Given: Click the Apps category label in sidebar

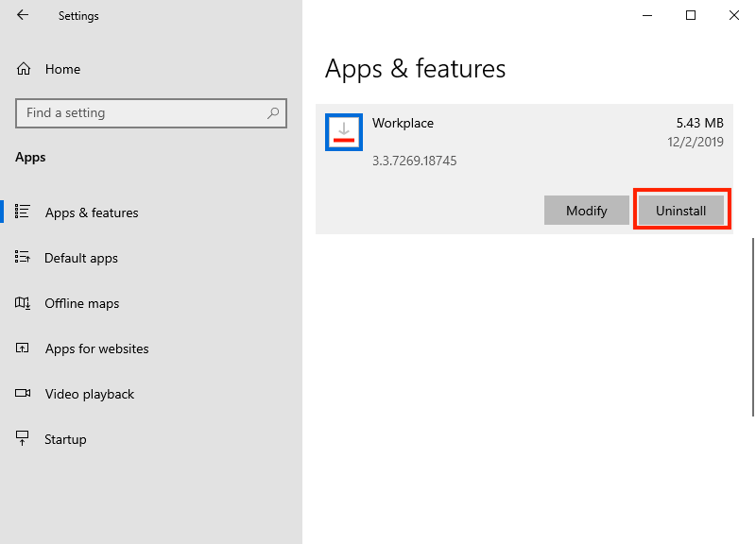Looking at the screenshot, I should 30,158.
